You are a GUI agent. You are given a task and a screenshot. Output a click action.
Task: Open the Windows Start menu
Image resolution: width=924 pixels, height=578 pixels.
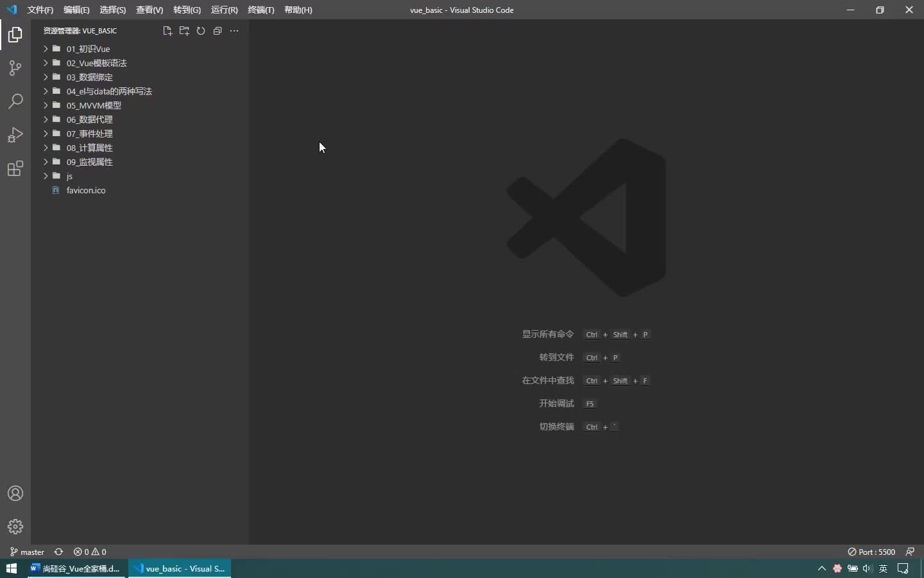point(12,568)
